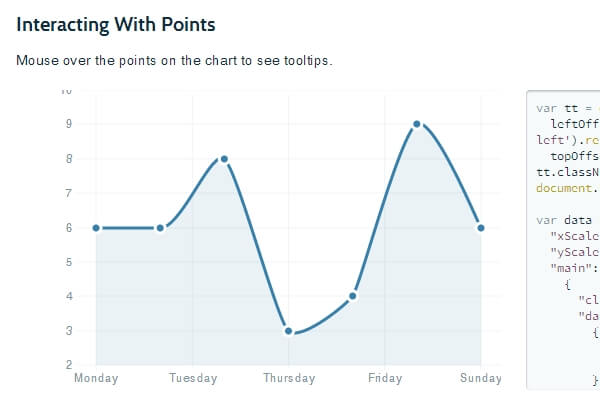Click the peak data point at value 9
This screenshot has height=400, width=600.
416,124
